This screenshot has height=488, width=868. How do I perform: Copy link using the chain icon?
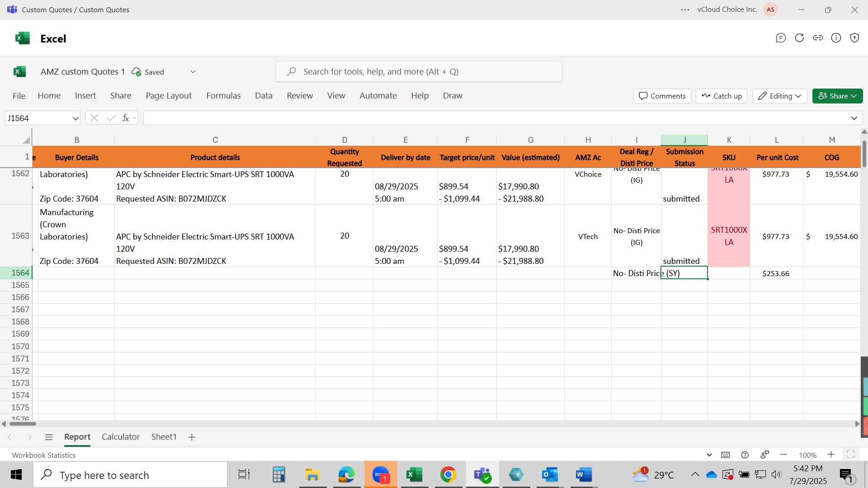tap(818, 38)
